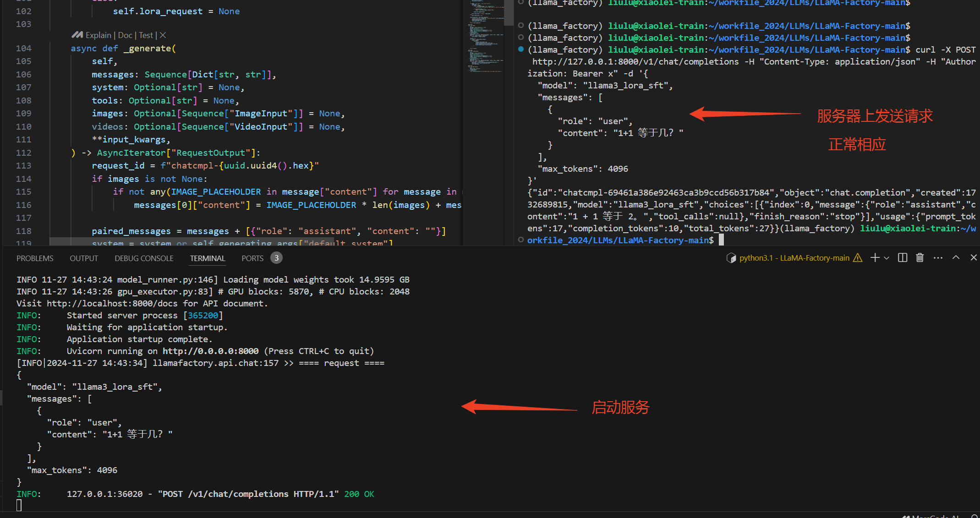The width and height of the screenshot is (980, 518).
Task: Click the blue command decoration dot beside curl
Action: click(521, 49)
